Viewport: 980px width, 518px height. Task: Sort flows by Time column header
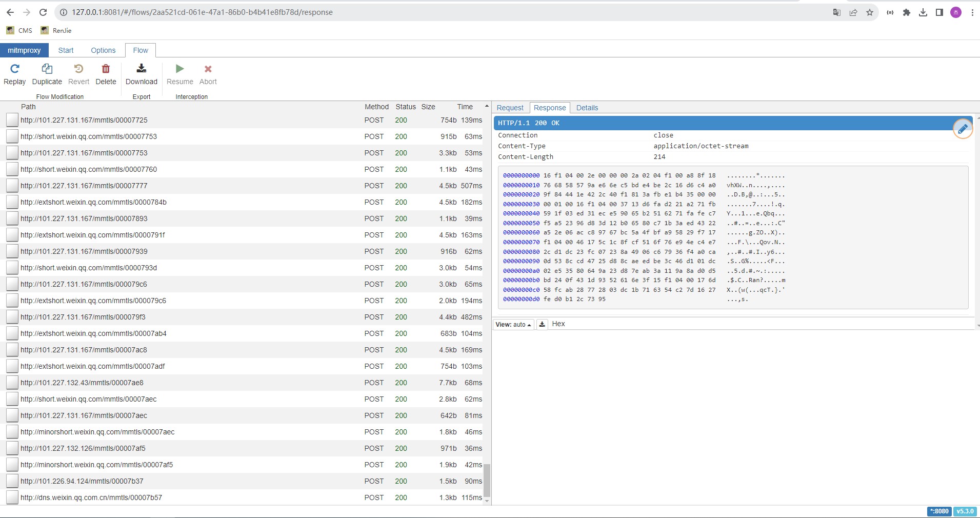[465, 107]
